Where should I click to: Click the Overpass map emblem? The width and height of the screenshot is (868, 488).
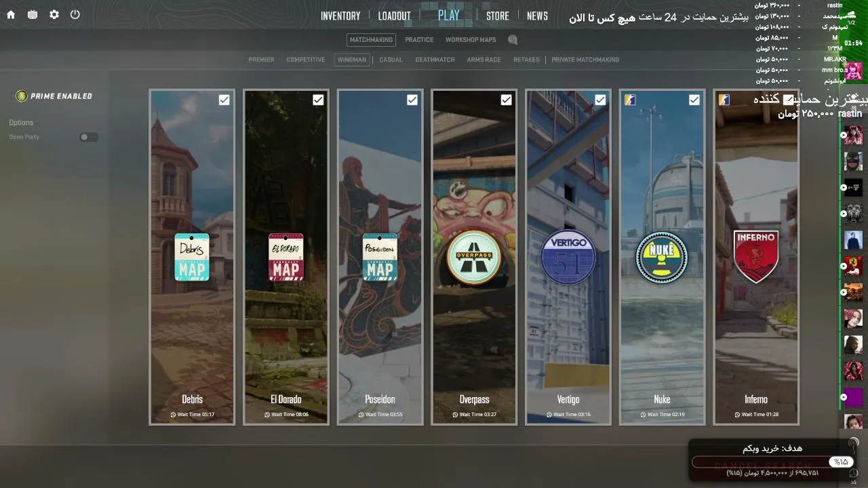tap(474, 258)
